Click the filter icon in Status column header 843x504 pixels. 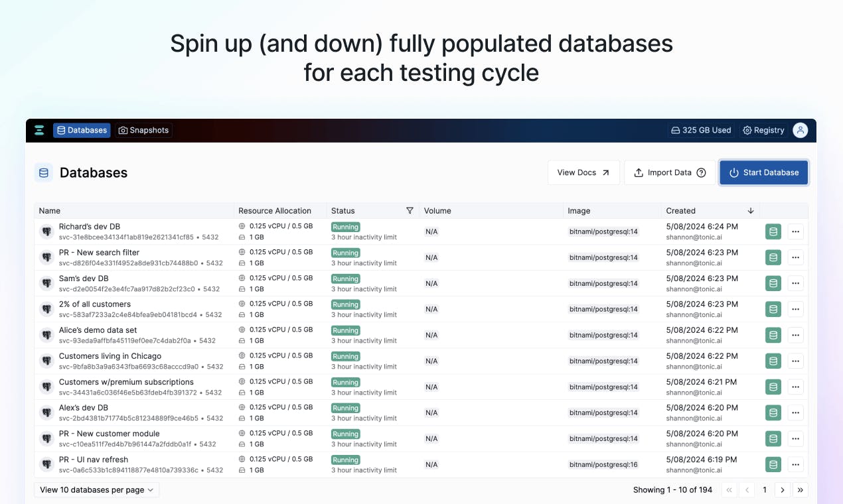pyautogui.click(x=410, y=211)
